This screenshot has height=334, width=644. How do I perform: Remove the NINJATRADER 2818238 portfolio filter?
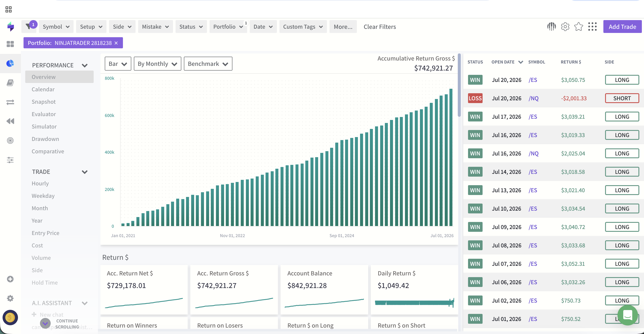point(116,43)
